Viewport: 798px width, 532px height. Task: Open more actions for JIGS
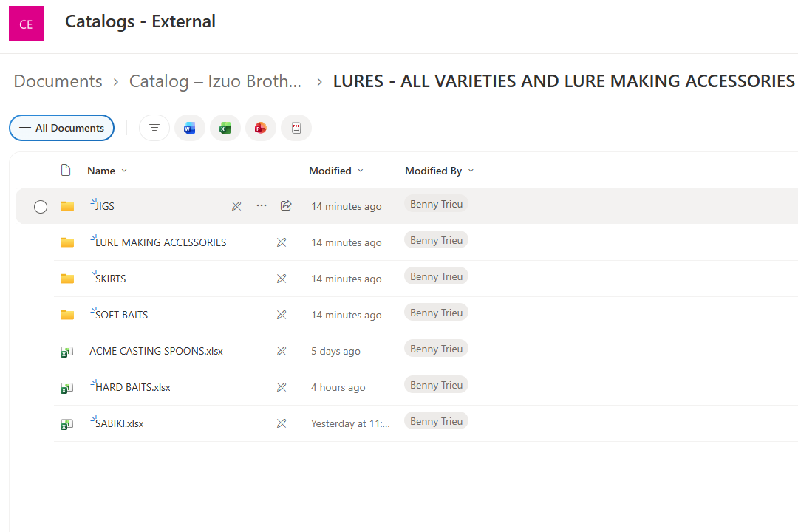(261, 205)
